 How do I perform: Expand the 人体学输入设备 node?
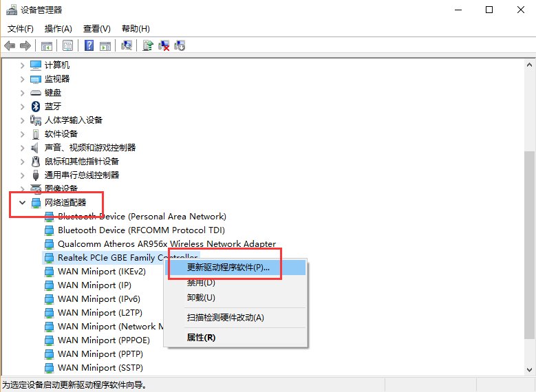22,120
